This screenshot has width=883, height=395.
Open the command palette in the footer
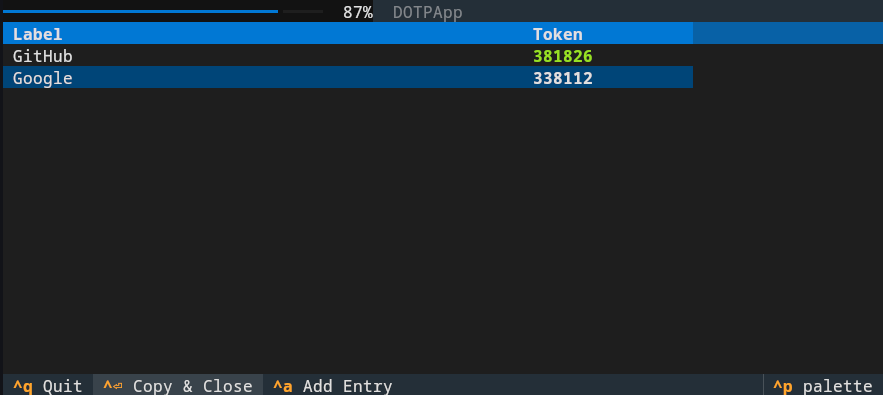point(823,386)
